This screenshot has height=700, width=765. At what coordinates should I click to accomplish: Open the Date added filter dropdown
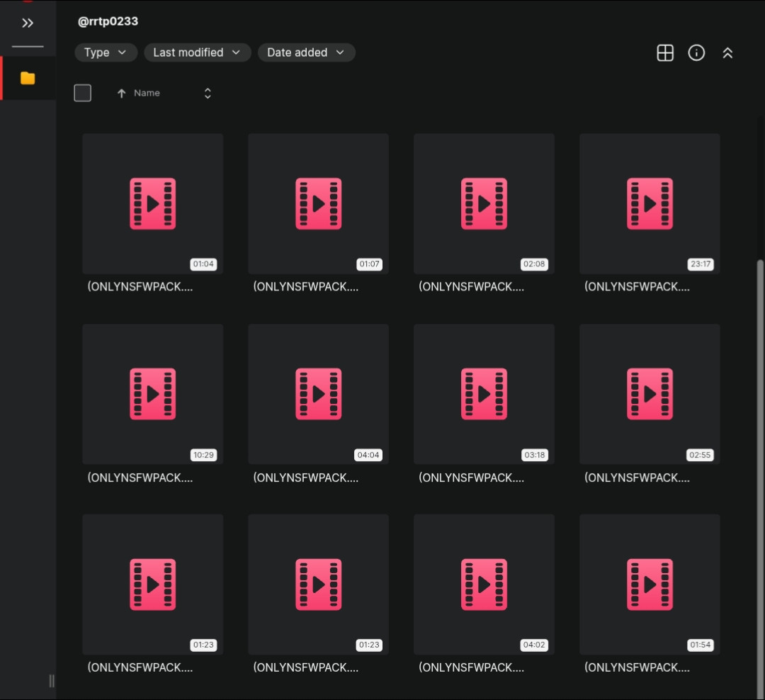click(x=306, y=52)
